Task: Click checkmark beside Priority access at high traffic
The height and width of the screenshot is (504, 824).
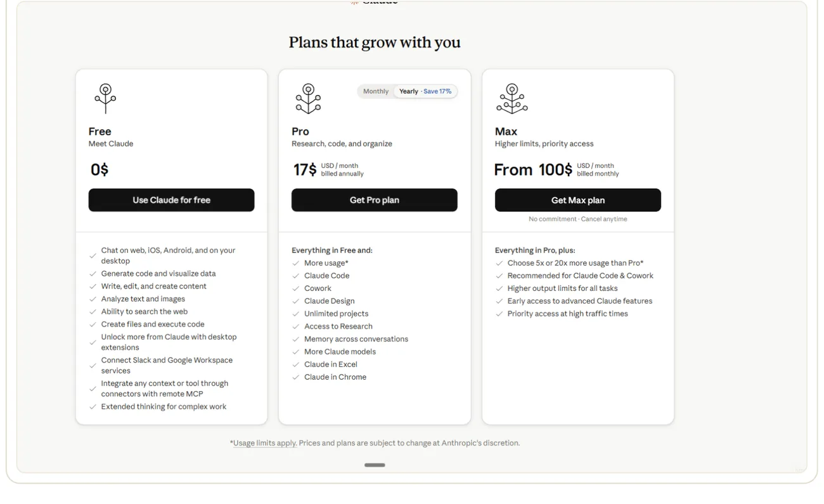Action: (499, 314)
